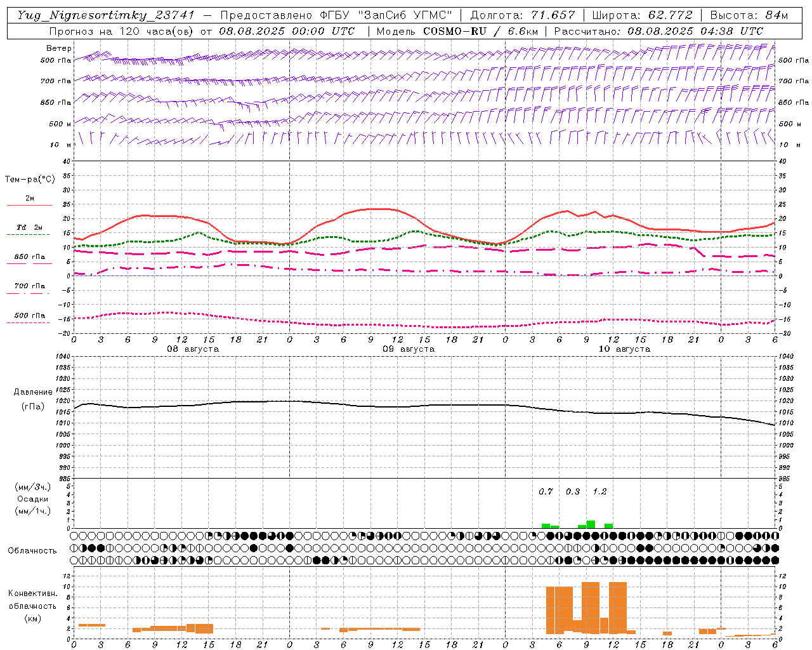Click the Модель COSMO-RU / 6.6км text
The image size is (812, 650).
click(x=457, y=31)
